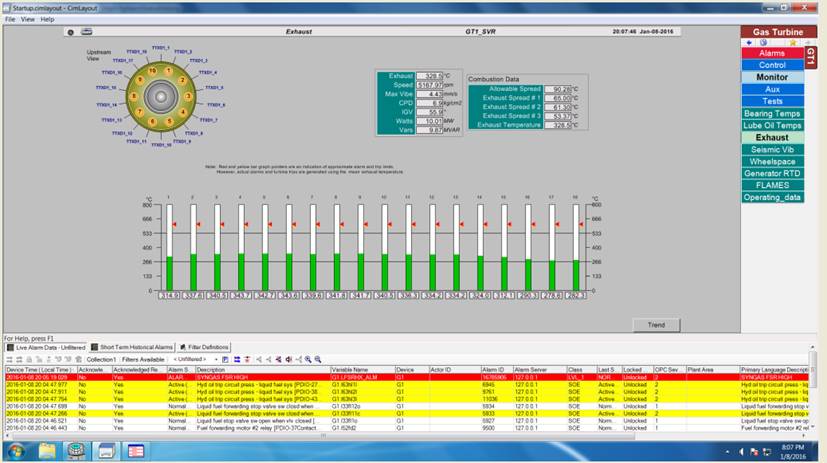Click the blue double-bar alarm toolbar icon
The height and width of the screenshot is (463, 827).
(x=237, y=359)
